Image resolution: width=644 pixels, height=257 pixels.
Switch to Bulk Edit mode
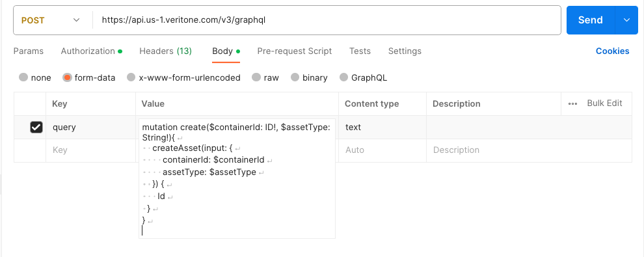[604, 103]
